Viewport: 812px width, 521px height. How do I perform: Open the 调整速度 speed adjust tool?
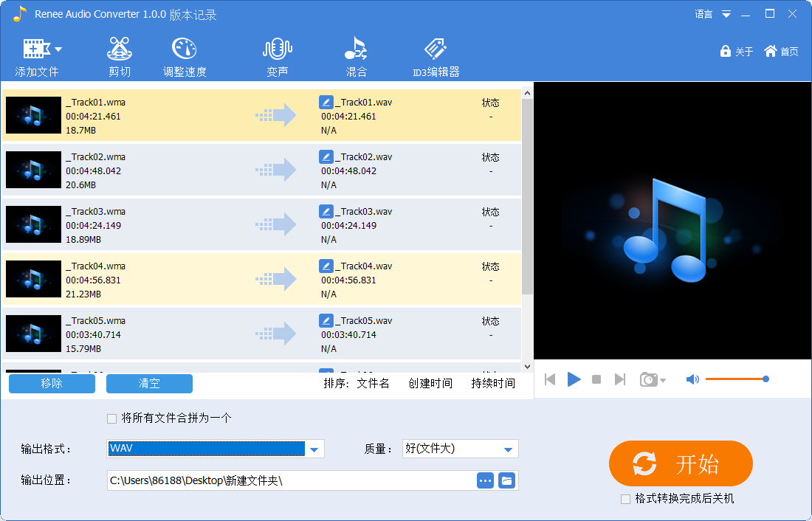[x=185, y=57]
